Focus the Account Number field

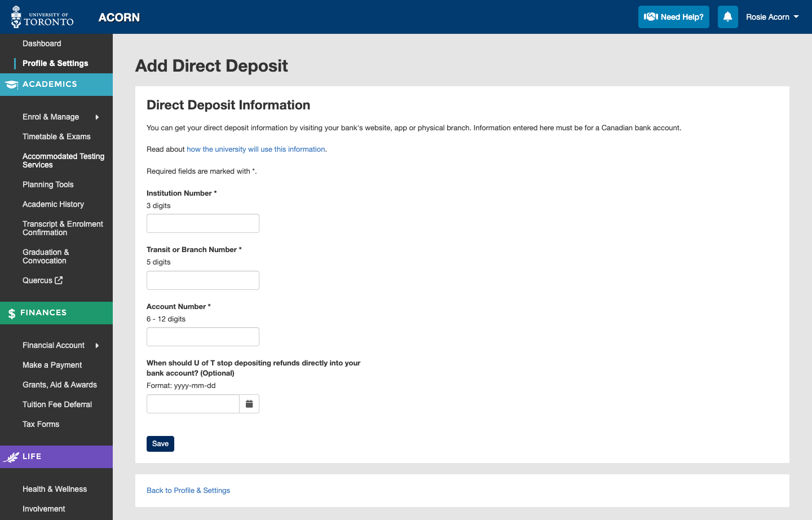point(203,337)
